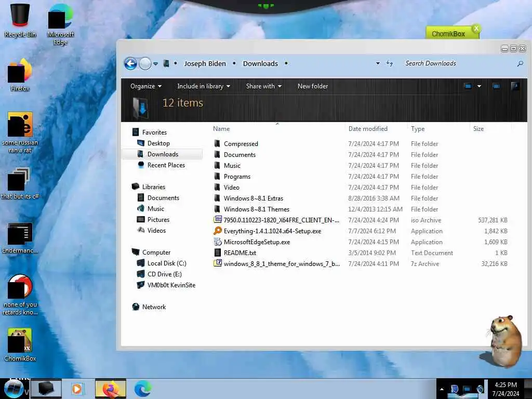This screenshot has height=399, width=532.
Task: Select the ChomikBox desktop shortcut
Action: point(20,345)
